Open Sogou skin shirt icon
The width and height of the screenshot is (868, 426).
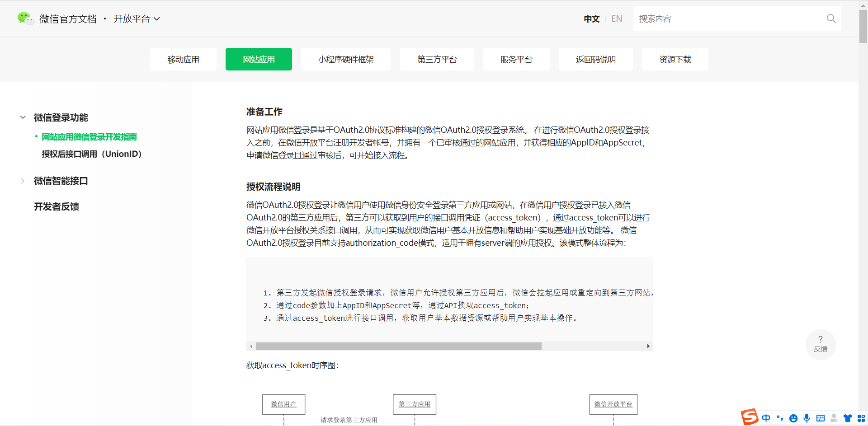848,418
